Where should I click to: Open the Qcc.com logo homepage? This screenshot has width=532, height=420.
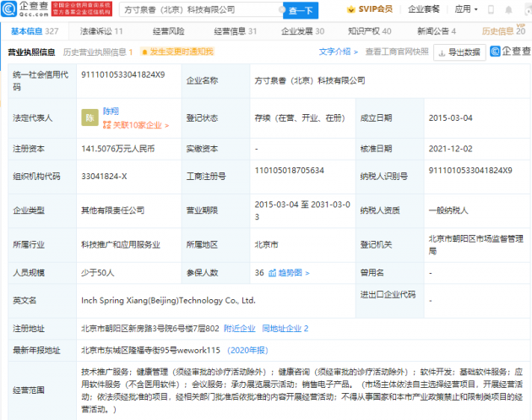[x=25, y=8]
